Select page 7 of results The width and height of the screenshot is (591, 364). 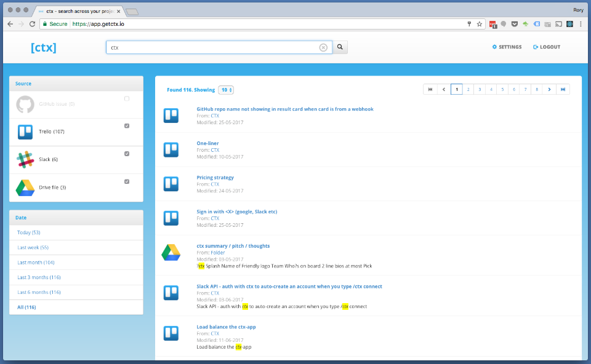(525, 90)
